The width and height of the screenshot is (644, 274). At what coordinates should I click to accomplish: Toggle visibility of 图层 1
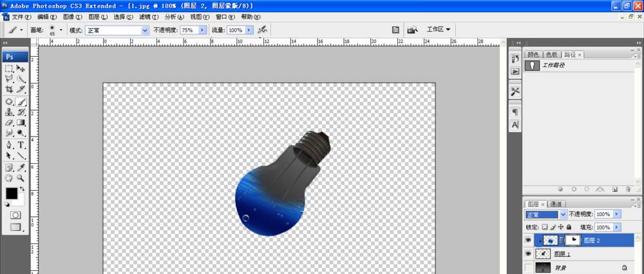coord(529,254)
